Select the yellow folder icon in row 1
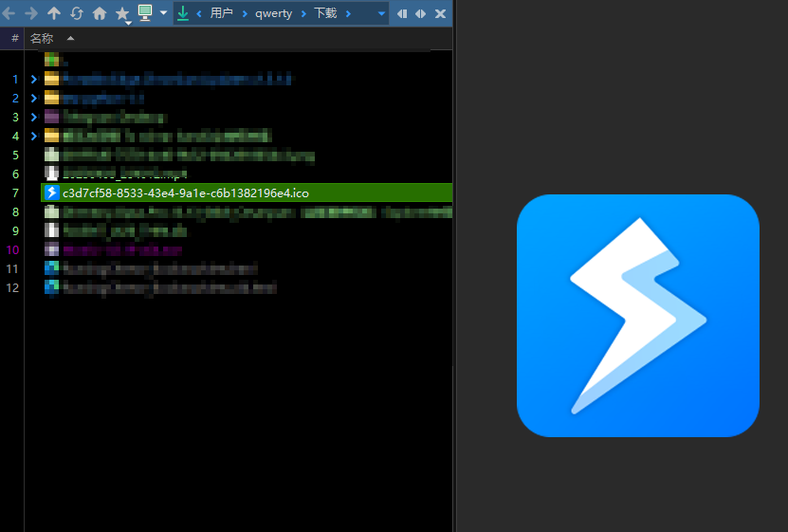788x532 pixels. [51, 79]
